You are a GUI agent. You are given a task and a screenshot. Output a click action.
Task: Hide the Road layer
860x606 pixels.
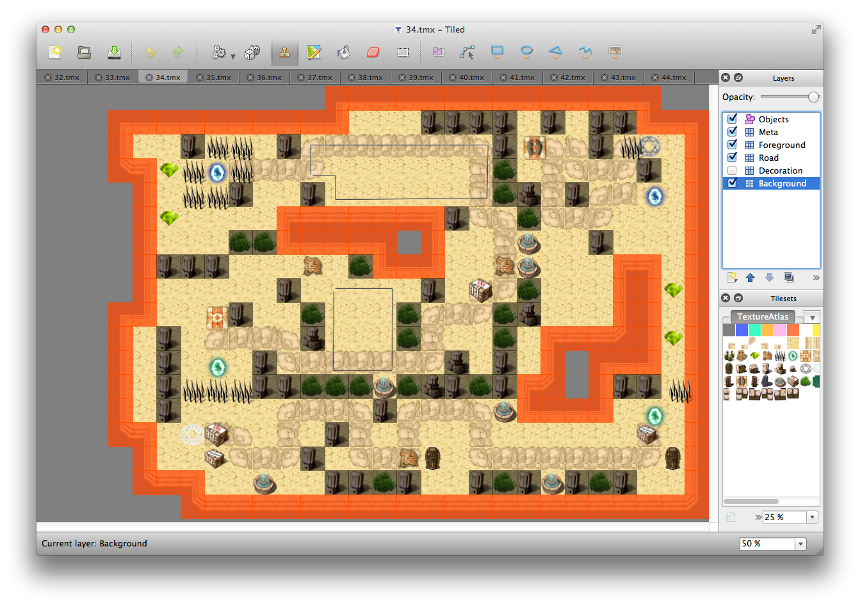pyautogui.click(x=732, y=157)
